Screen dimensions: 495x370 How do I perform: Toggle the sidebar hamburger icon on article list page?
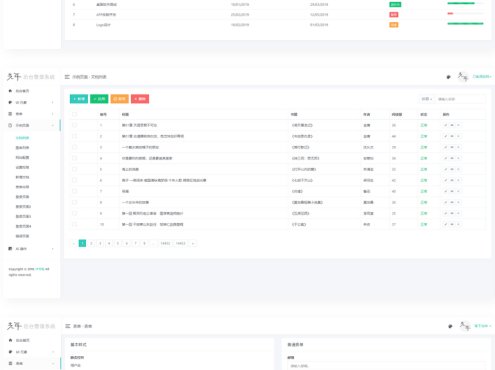(x=67, y=77)
